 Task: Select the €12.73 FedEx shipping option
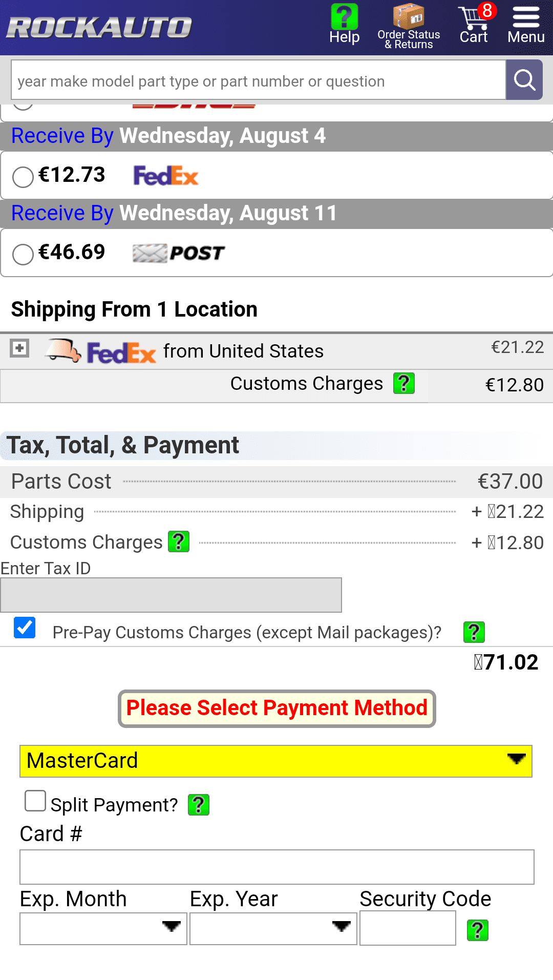[x=23, y=177]
